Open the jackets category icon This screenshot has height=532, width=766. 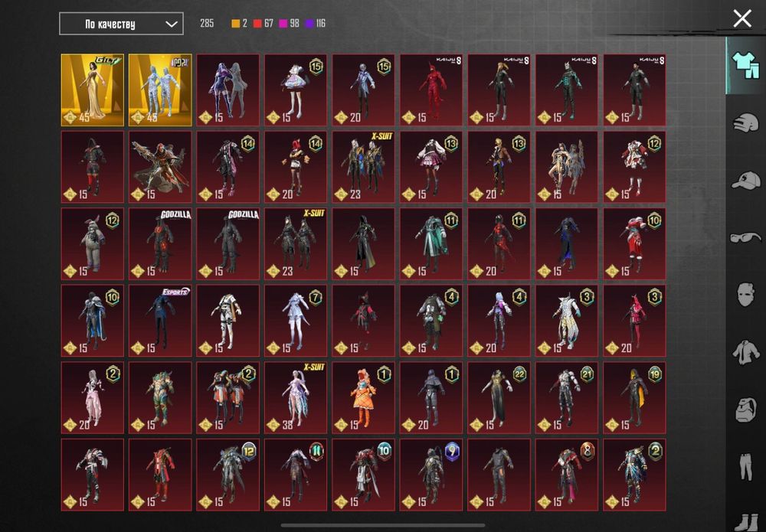coord(745,352)
